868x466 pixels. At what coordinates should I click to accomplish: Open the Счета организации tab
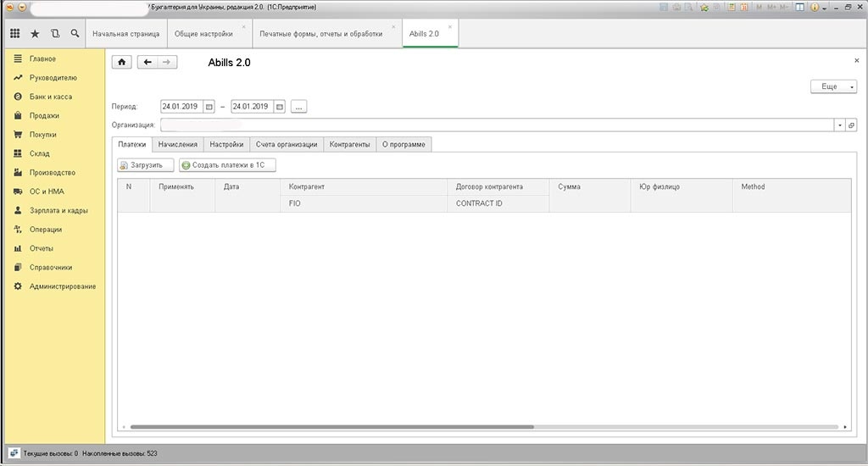click(x=287, y=144)
